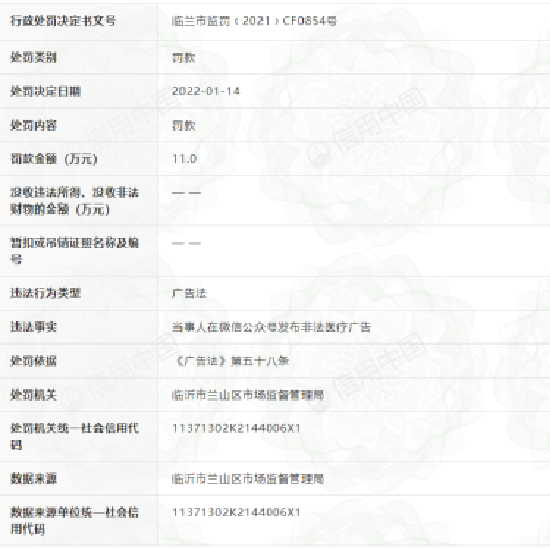The width and height of the screenshot is (550, 550).
Task: Click the 处罚内容 label
Action: 33,125
